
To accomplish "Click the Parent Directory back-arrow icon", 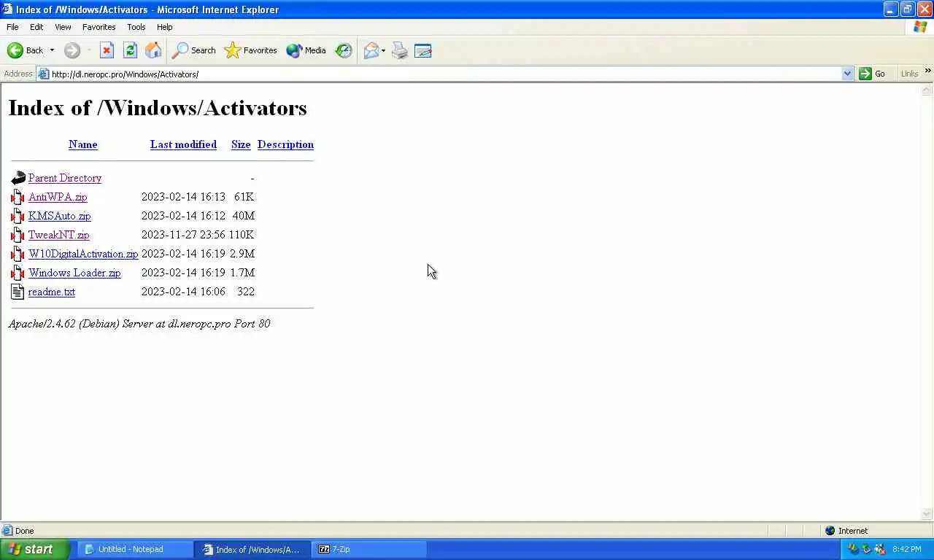I will click(x=18, y=178).
